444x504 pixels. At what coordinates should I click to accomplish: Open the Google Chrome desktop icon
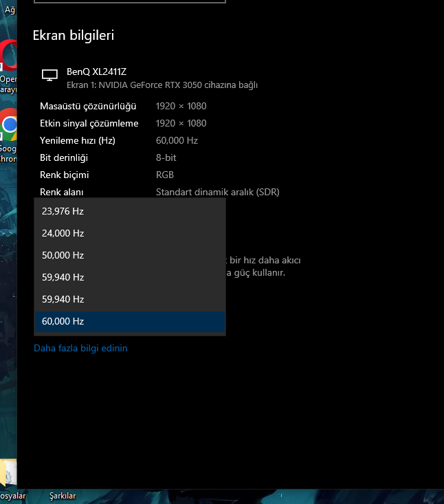point(9,124)
